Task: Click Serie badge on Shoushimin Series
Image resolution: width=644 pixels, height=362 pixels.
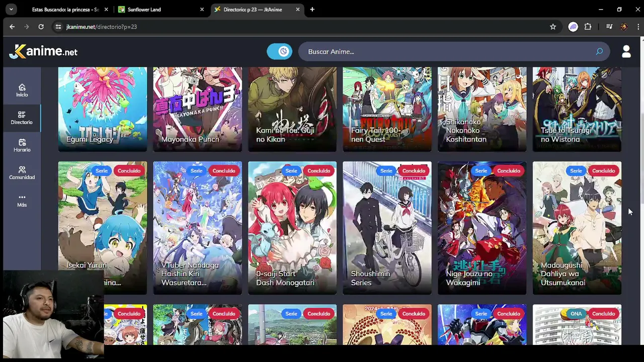Action: pyautogui.click(x=386, y=171)
